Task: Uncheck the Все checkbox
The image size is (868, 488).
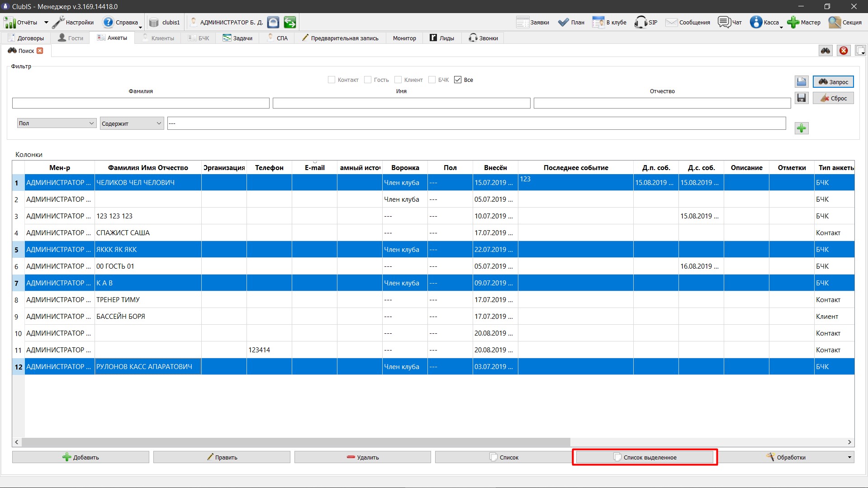Action: coord(458,80)
